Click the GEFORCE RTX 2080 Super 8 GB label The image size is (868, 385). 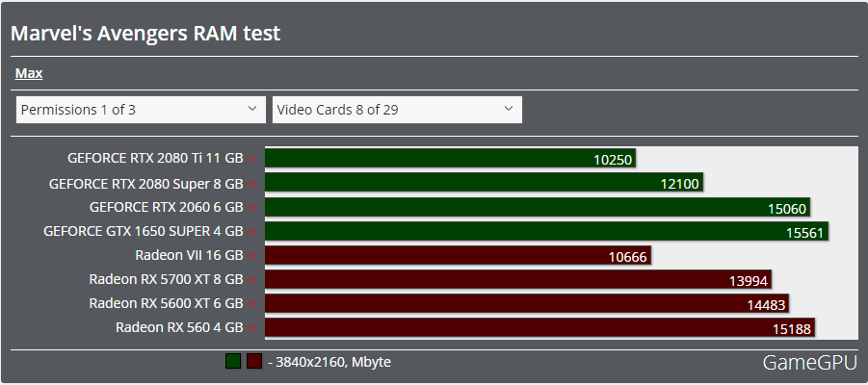coord(146,183)
